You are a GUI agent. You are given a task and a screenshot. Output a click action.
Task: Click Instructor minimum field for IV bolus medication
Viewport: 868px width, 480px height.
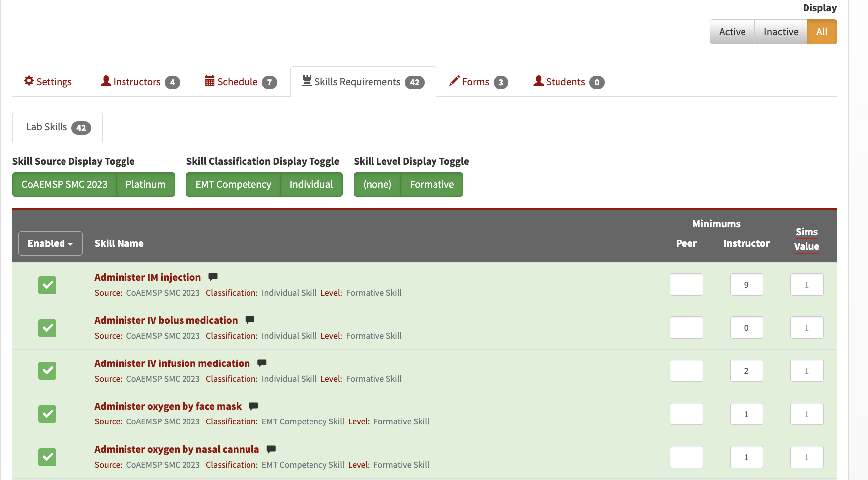point(746,328)
